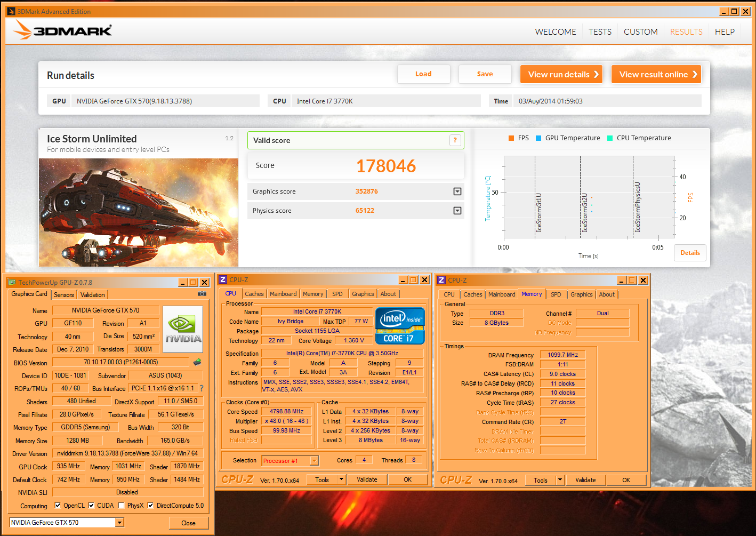Click the Driver Version field in GPU-Z
Screen dimensions: 756x536
tap(127, 453)
